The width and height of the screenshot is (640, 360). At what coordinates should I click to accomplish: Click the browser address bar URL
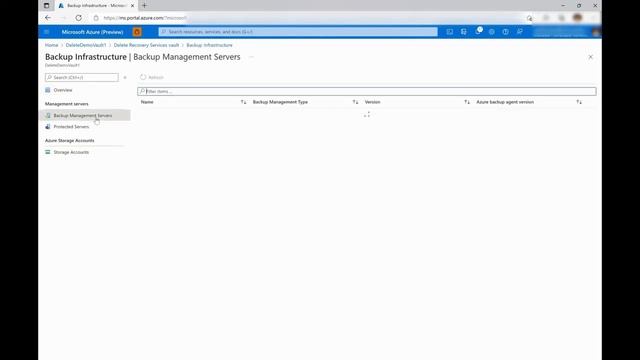(145, 18)
